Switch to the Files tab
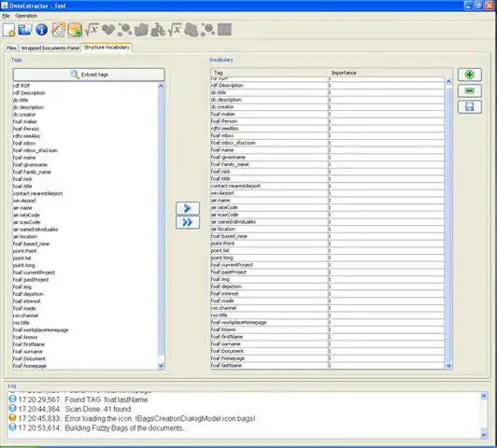Viewport: 497px width, 448px height. coord(11,49)
